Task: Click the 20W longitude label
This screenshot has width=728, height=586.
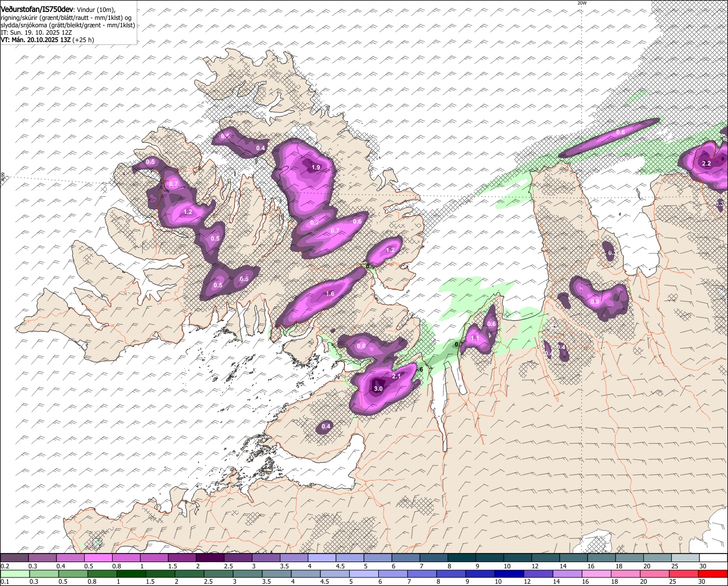Action: [x=582, y=3]
